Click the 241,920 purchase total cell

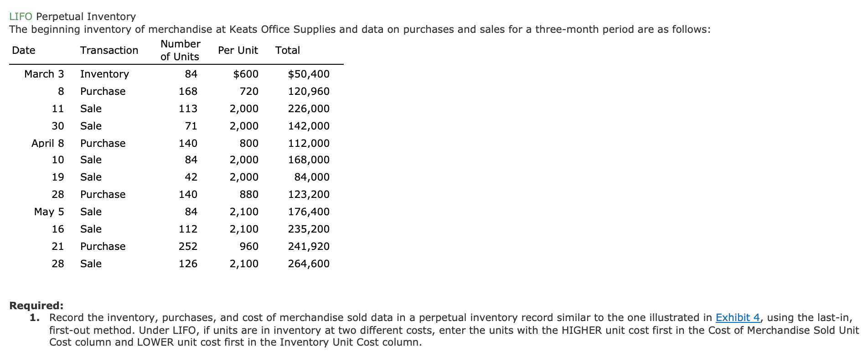[x=309, y=246]
